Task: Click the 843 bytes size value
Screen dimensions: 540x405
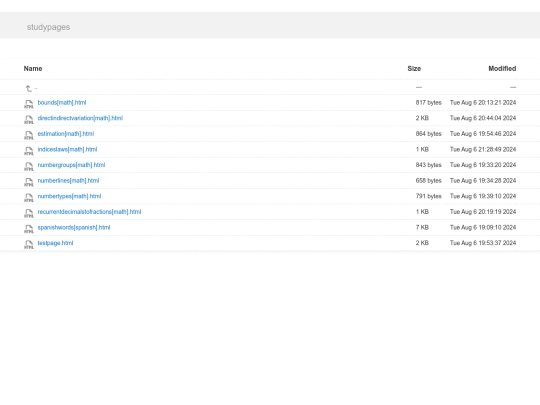Action: (428, 165)
